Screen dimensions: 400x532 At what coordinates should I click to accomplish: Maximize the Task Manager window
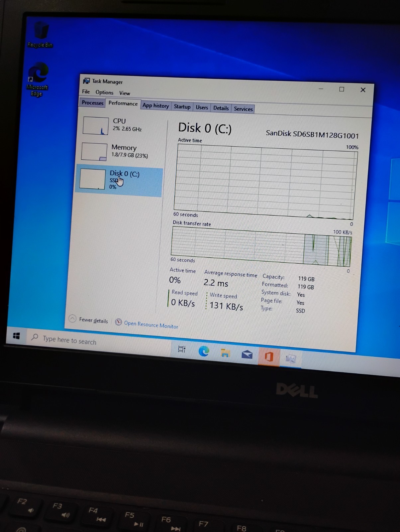(x=342, y=89)
